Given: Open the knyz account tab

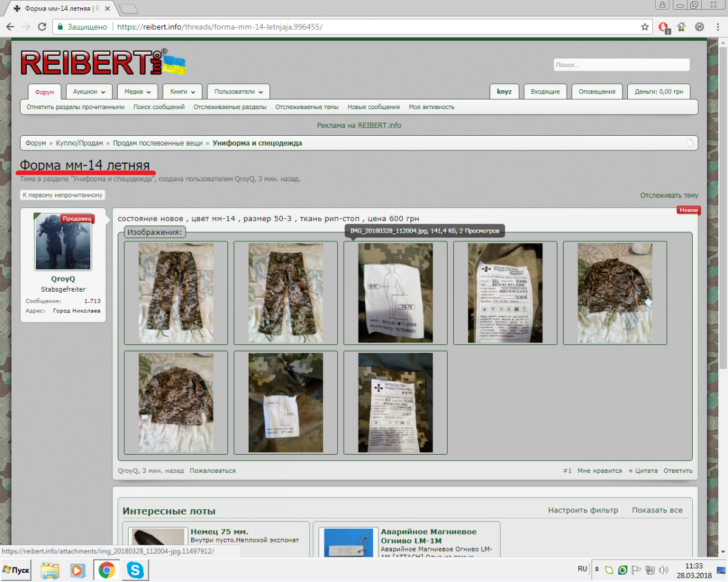Looking at the screenshot, I should point(504,92).
